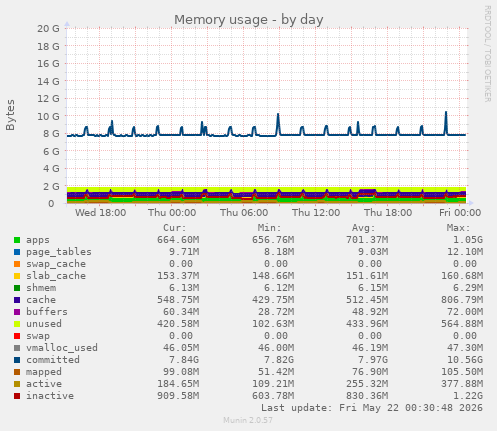
Task: Click the 'Thu 06:00' x-axis label
Action: click(x=244, y=213)
